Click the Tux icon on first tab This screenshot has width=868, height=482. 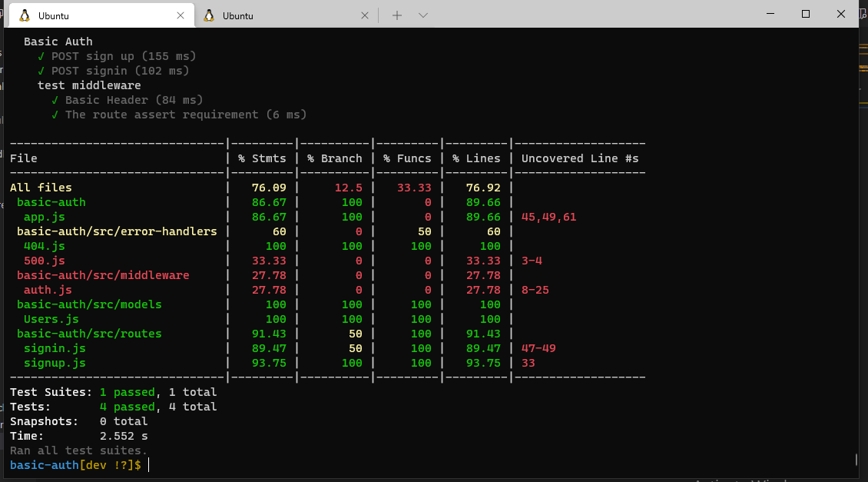[25, 15]
